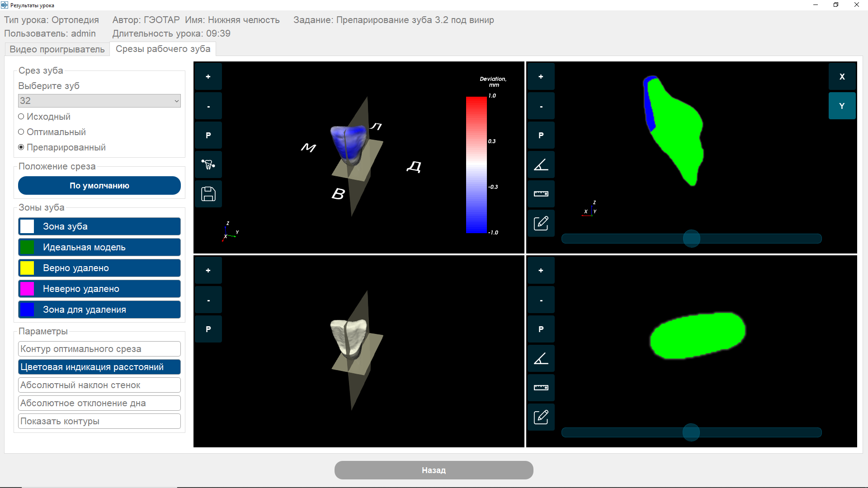The width and height of the screenshot is (868, 488).
Task: Open the tooth selection dropdown showing 32
Action: pyautogui.click(x=99, y=101)
